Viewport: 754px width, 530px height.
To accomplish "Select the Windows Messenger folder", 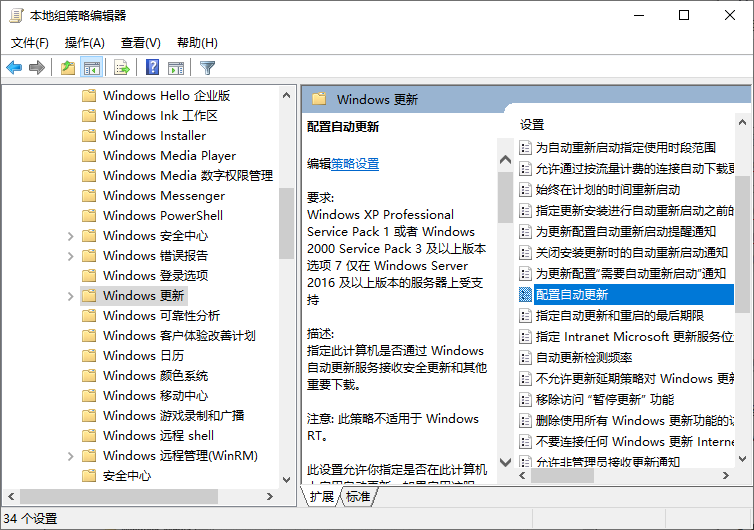I will click(x=163, y=196).
